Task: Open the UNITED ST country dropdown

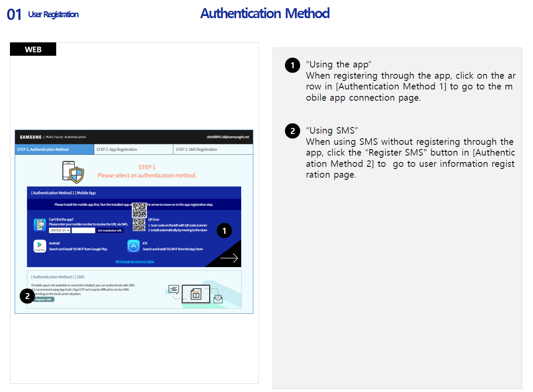Action: coord(60,230)
